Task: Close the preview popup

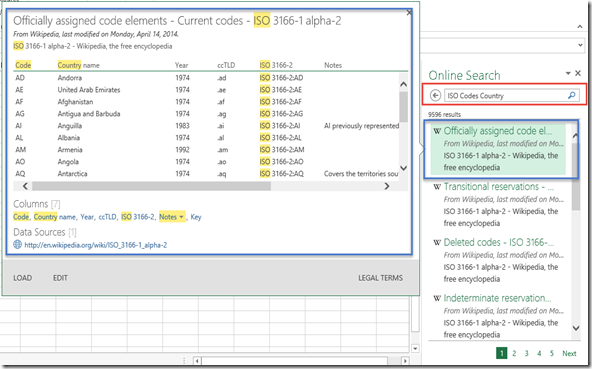Action: pyautogui.click(x=409, y=13)
